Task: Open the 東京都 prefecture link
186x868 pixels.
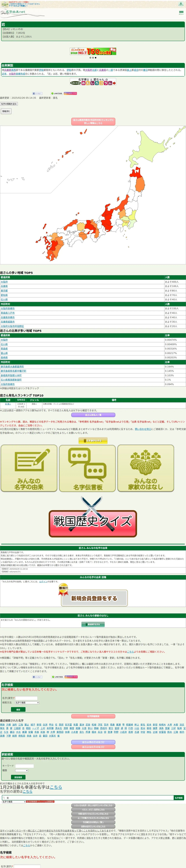Action: [x=4, y=290]
